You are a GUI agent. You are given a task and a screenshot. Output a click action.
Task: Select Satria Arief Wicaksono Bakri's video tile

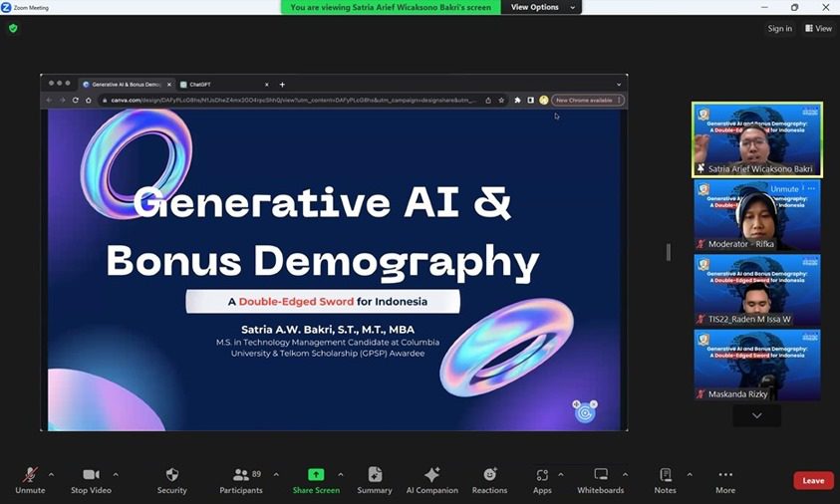[757, 139]
